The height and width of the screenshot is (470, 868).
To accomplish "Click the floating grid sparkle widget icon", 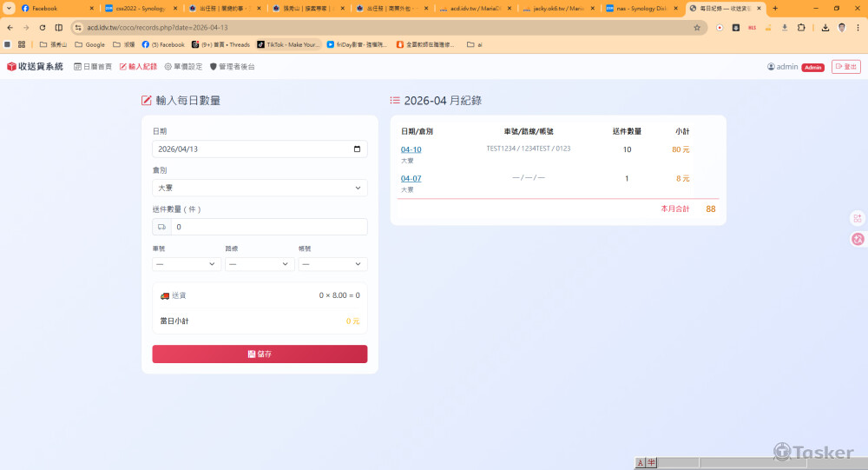I will [x=858, y=218].
